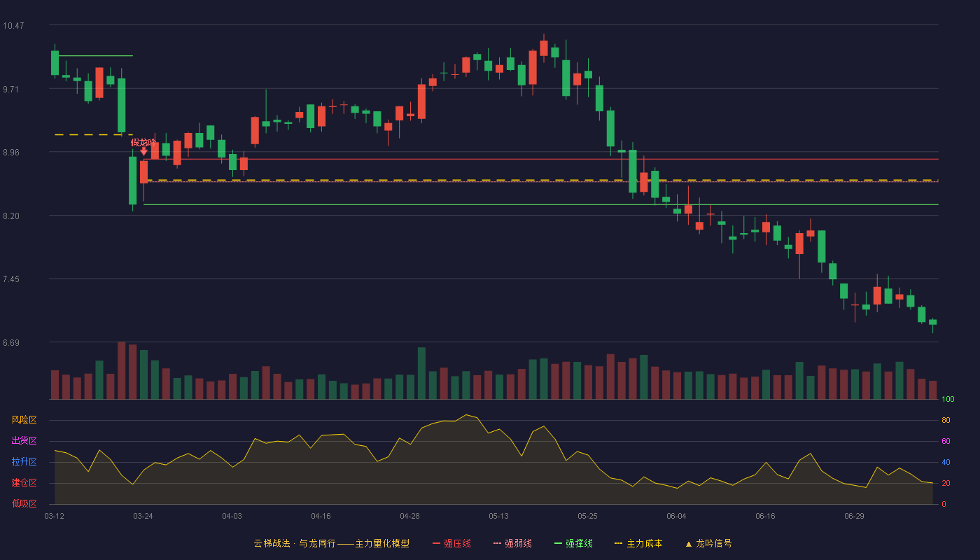Image resolution: width=980 pixels, height=560 pixels.
Task: Click the 8.96 price axis label
Action: (x=13, y=153)
